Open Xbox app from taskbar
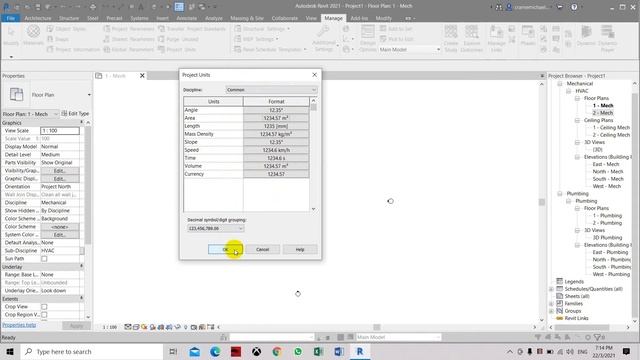 pyautogui.click(x=256, y=351)
